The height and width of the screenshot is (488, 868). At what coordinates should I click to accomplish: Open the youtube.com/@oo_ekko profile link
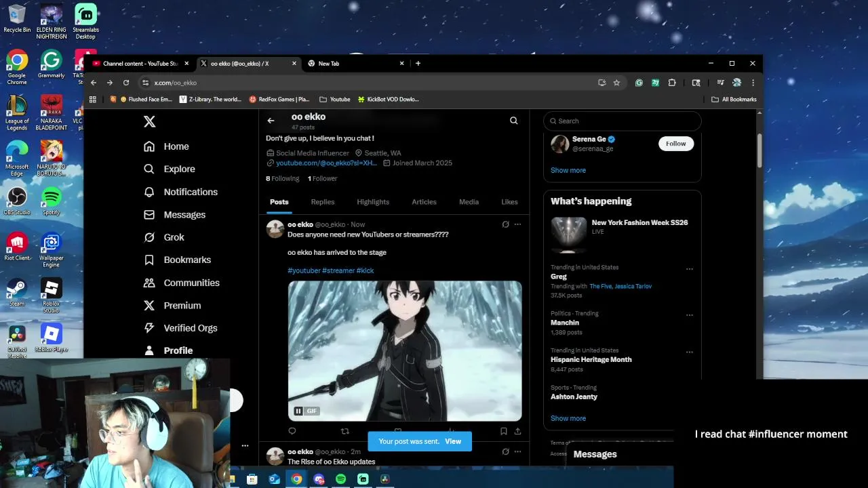click(326, 163)
